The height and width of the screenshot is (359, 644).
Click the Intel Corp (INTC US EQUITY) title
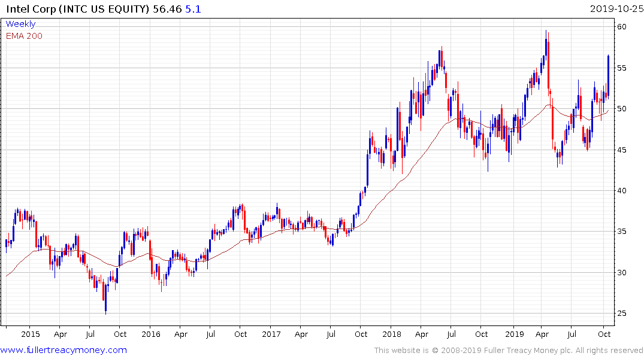click(78, 9)
